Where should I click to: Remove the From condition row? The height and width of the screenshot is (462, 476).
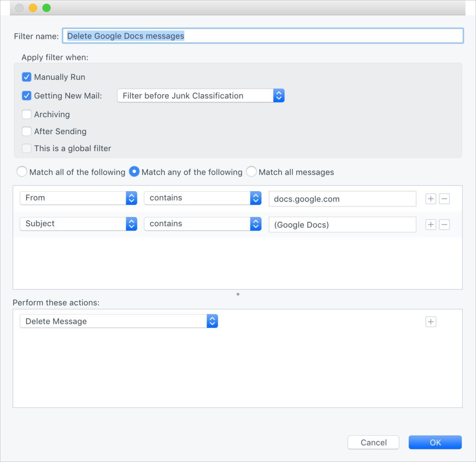445,198
